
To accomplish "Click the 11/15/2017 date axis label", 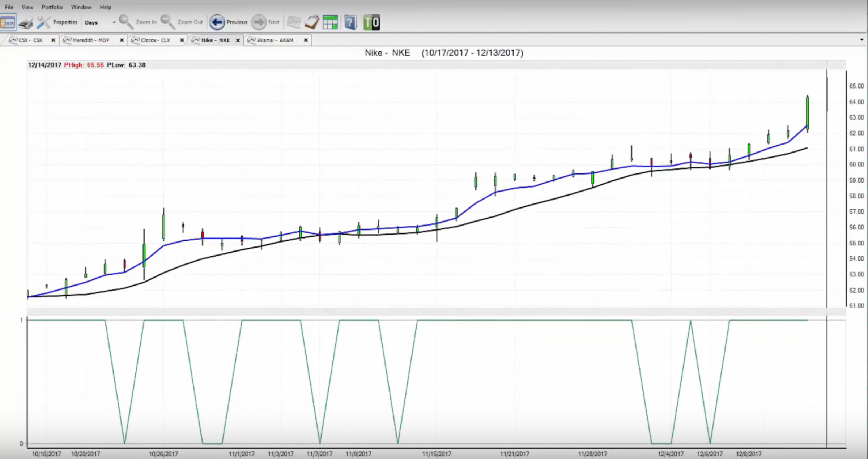I will [x=437, y=454].
